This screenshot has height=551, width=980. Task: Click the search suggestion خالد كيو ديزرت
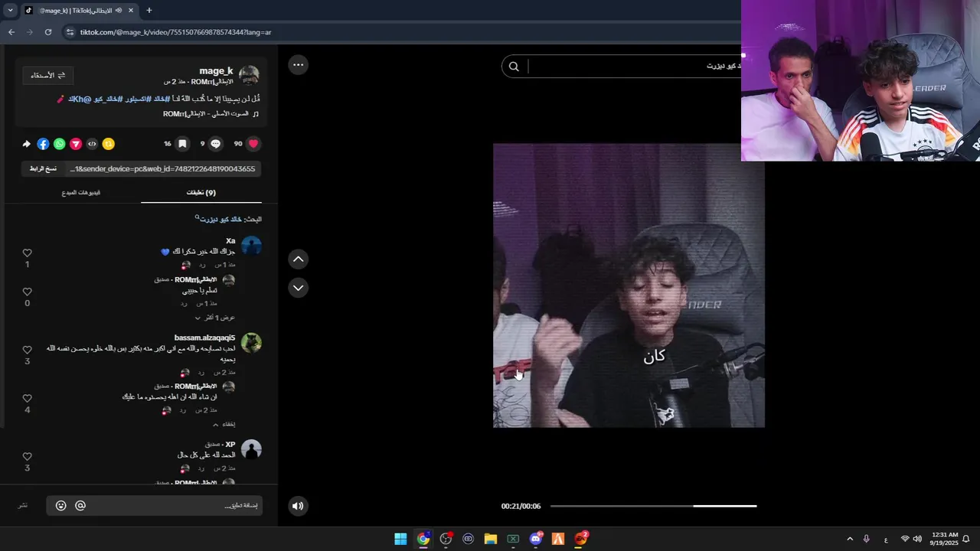tap(220, 219)
